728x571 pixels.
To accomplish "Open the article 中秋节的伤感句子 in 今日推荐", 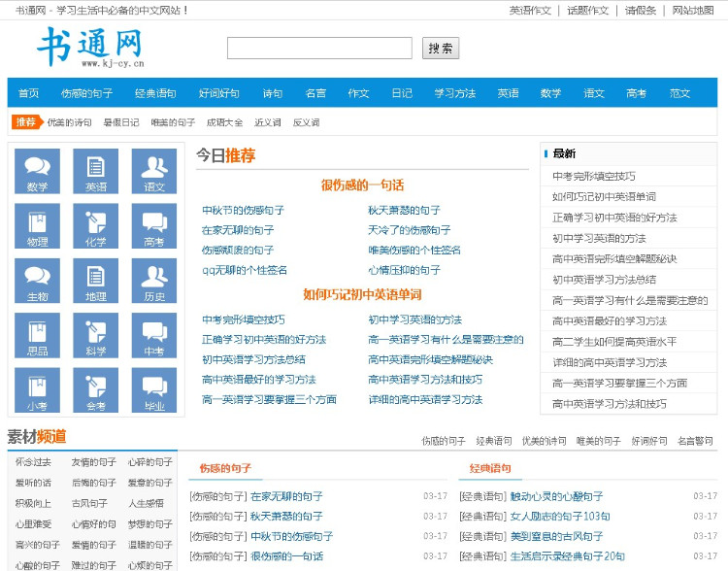I will (243, 210).
